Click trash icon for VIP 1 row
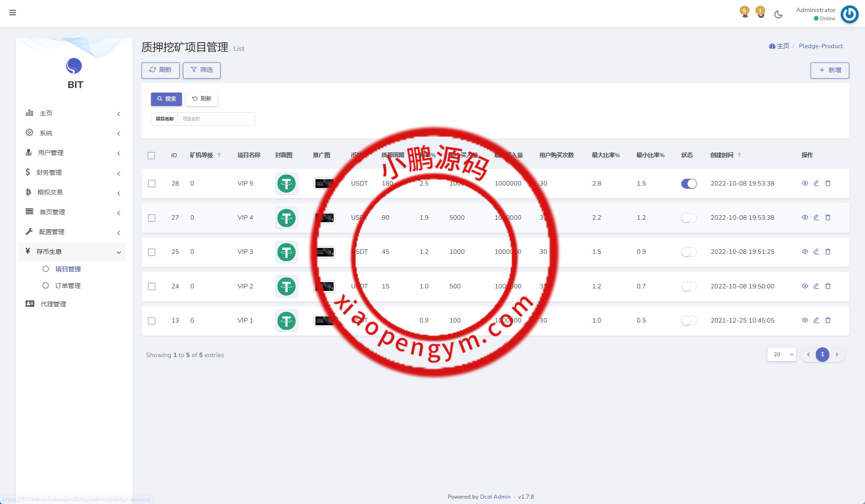Image resolution: width=865 pixels, height=504 pixels. [x=828, y=320]
